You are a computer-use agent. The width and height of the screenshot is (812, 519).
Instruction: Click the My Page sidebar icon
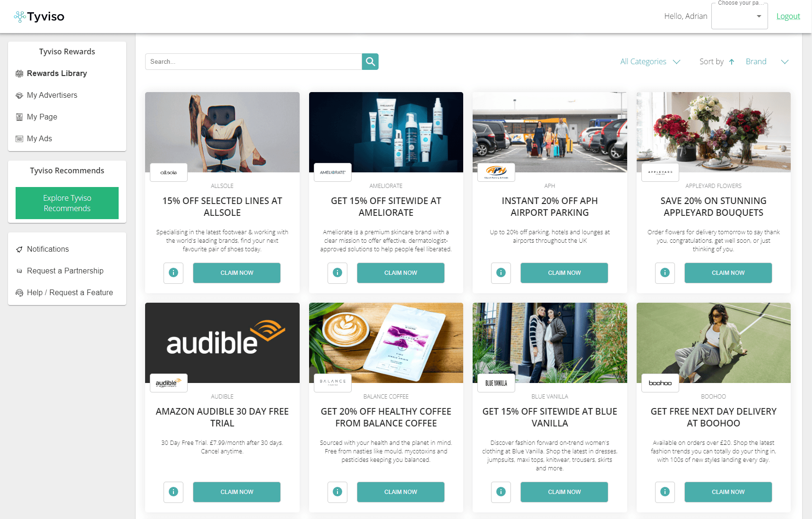click(19, 117)
